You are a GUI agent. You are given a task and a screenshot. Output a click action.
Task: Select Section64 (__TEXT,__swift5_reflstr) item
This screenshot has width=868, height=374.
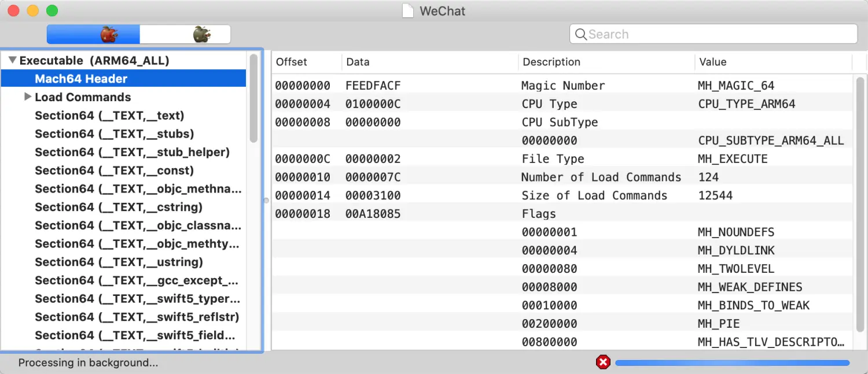pos(137,317)
